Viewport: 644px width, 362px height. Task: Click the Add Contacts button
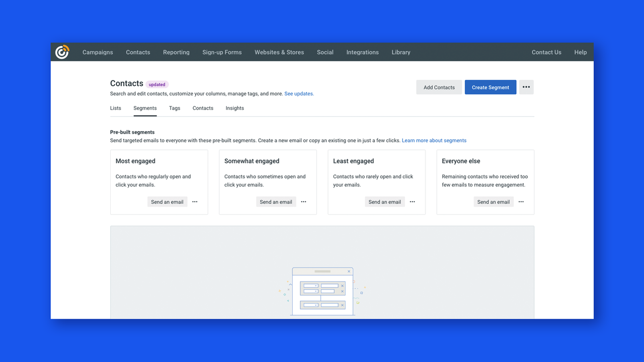pyautogui.click(x=439, y=87)
